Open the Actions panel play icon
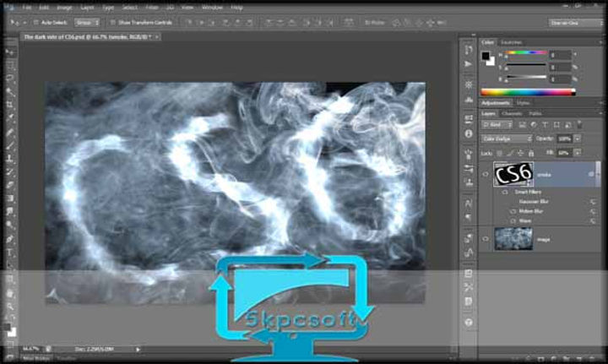 click(x=469, y=63)
